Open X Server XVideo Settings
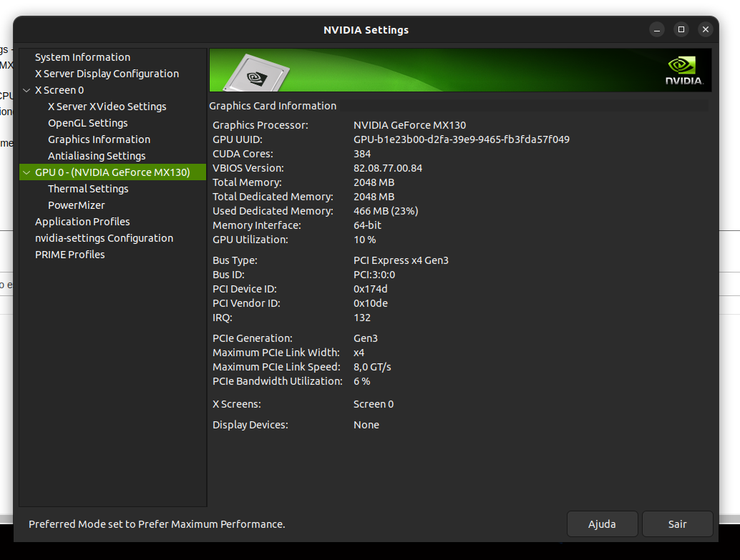Viewport: 740px width, 560px height. [107, 107]
